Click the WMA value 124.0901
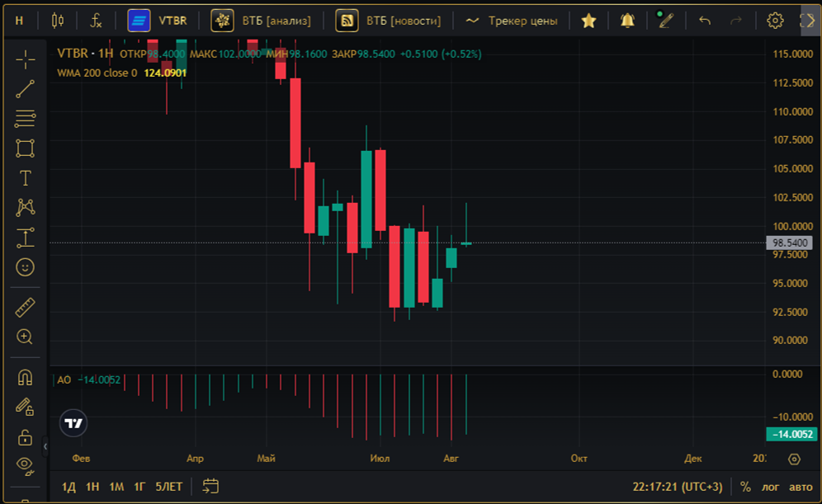822x504 pixels. click(165, 73)
